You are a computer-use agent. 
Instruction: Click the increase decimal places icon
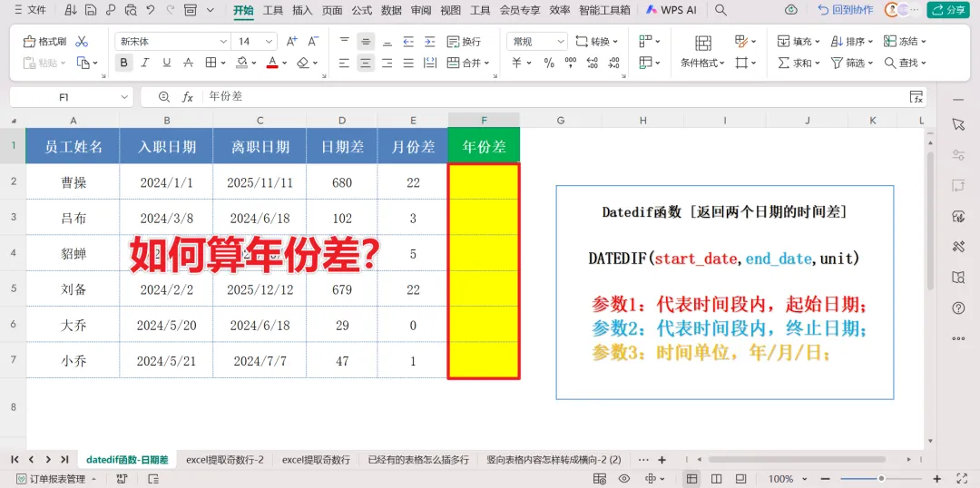593,63
